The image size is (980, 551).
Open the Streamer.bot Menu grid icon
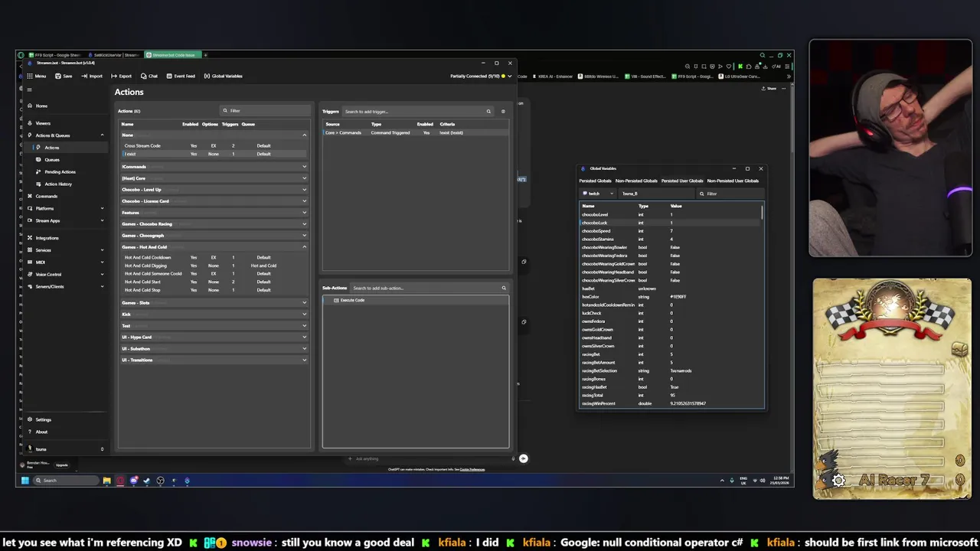pyautogui.click(x=36, y=76)
